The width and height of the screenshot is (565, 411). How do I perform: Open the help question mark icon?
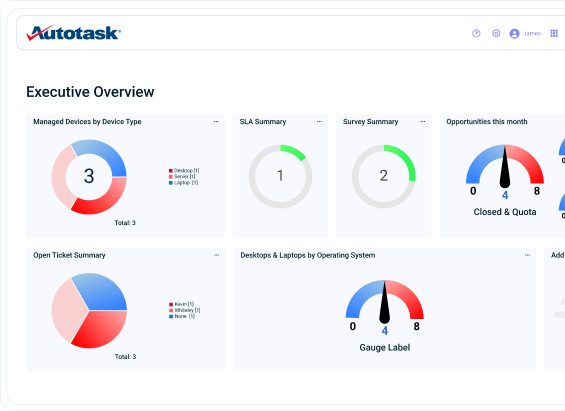tap(476, 33)
